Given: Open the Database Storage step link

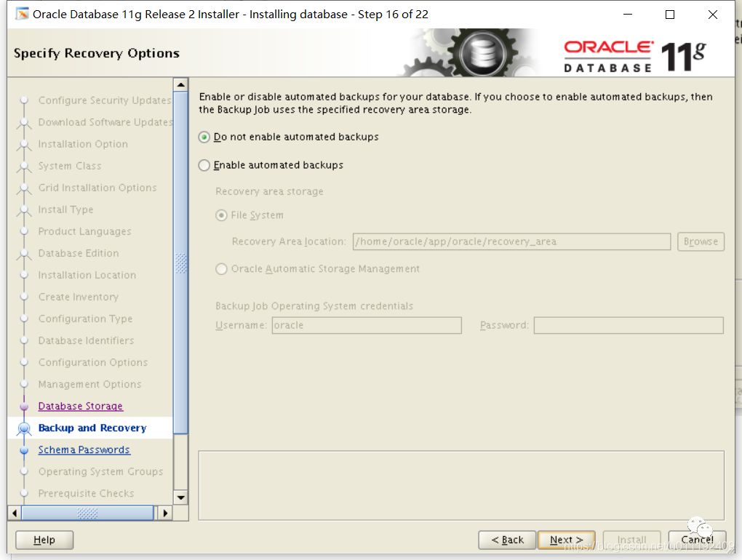Looking at the screenshot, I should 81,407.
